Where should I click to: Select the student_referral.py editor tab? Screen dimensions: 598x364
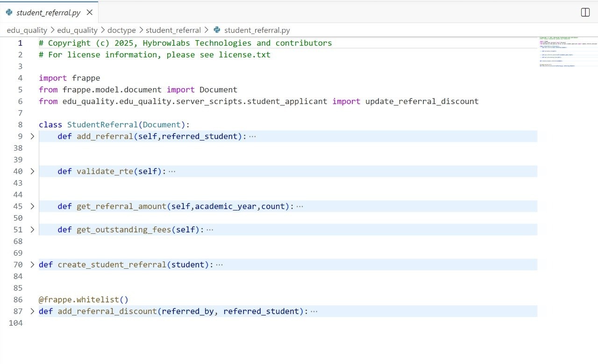[x=48, y=12]
